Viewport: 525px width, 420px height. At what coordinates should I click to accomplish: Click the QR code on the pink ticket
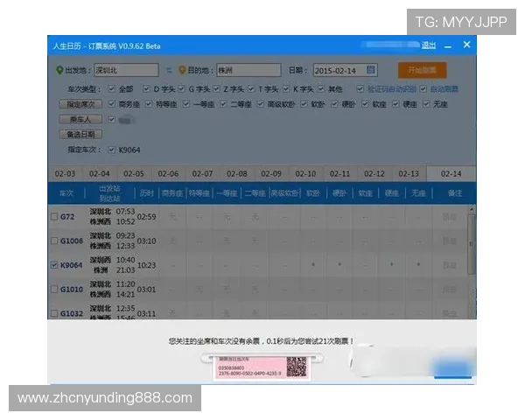tap(297, 367)
